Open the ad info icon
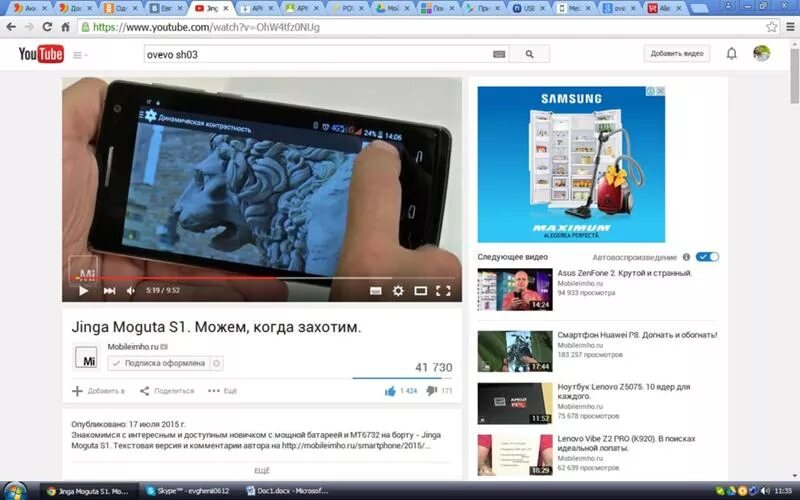The width and height of the screenshot is (800, 500). click(x=651, y=91)
